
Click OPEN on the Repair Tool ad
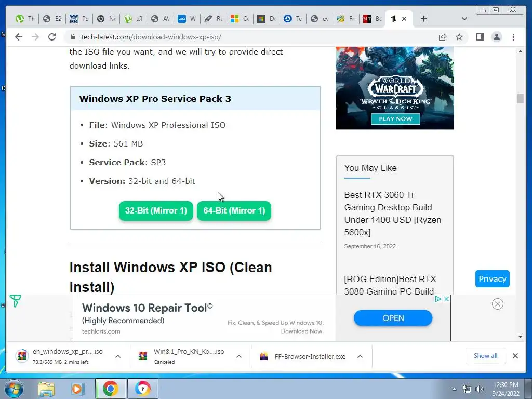click(393, 318)
